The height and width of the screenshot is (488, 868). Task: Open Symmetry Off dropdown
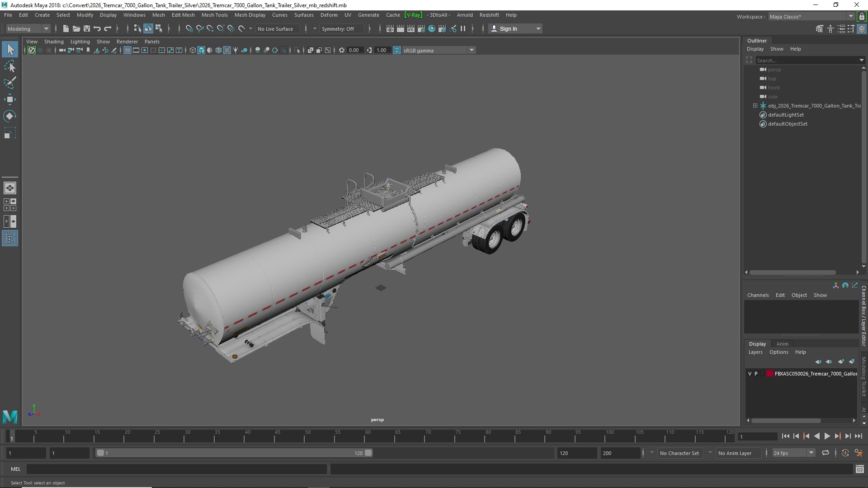[341, 28]
